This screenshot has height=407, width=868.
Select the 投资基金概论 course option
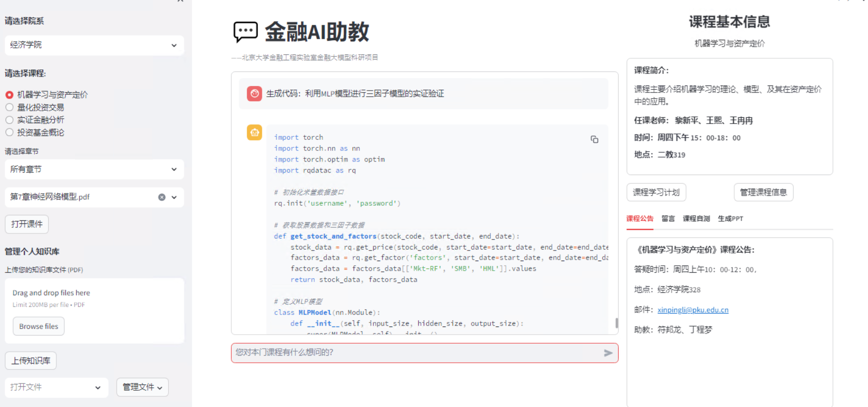(10, 132)
